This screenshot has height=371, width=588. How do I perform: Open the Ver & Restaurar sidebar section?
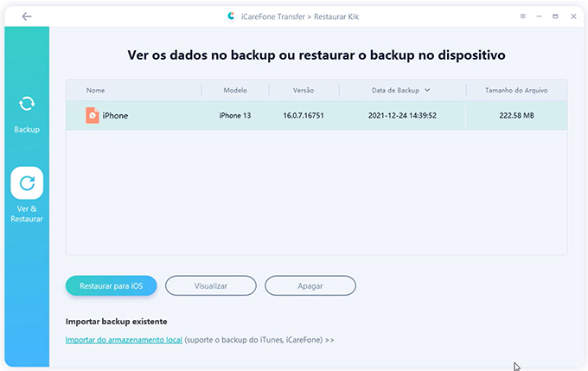pyautogui.click(x=27, y=195)
